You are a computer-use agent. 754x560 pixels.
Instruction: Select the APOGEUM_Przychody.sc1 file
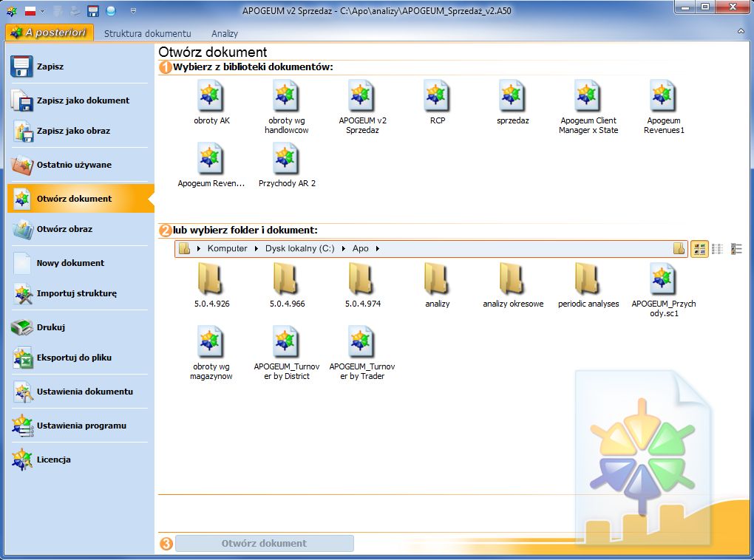tap(664, 290)
